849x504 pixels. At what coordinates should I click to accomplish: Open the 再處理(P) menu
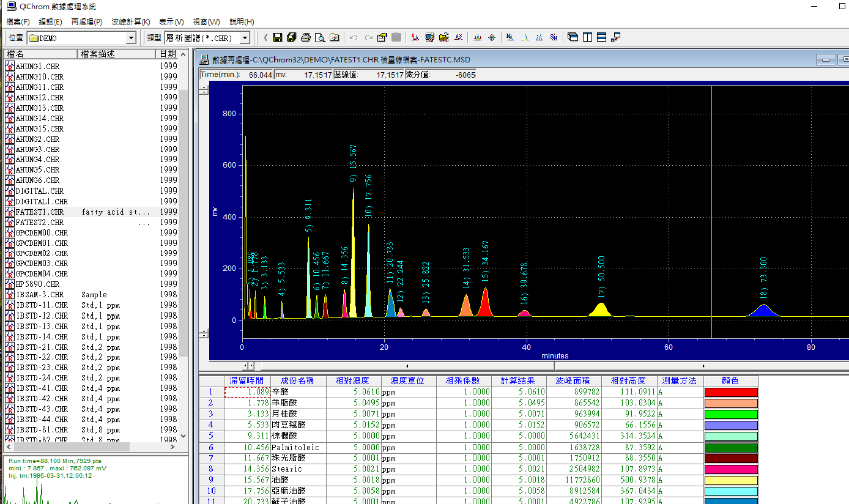pos(87,22)
